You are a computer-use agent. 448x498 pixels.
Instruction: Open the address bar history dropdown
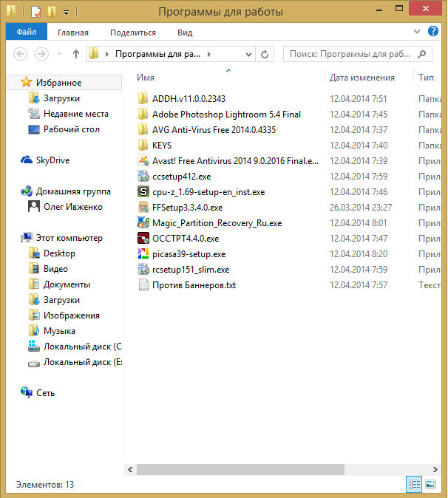249,55
